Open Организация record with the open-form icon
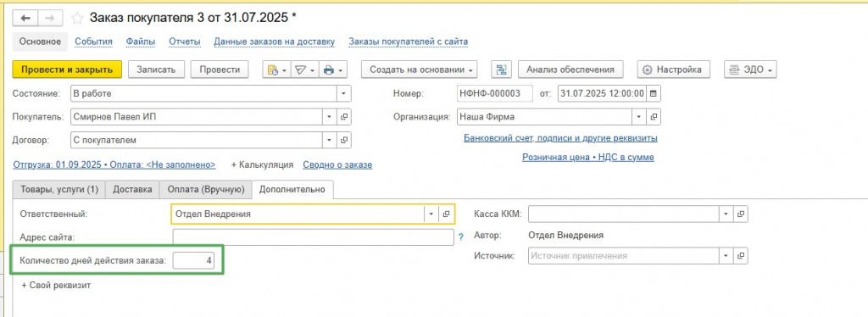 click(x=654, y=117)
